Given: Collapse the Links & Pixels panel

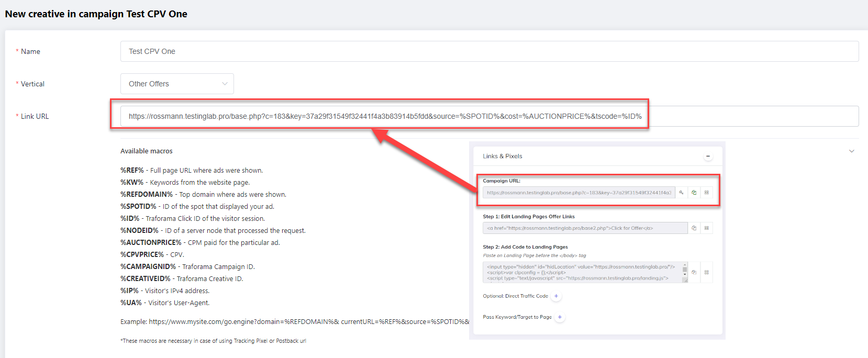Looking at the screenshot, I should click(708, 156).
